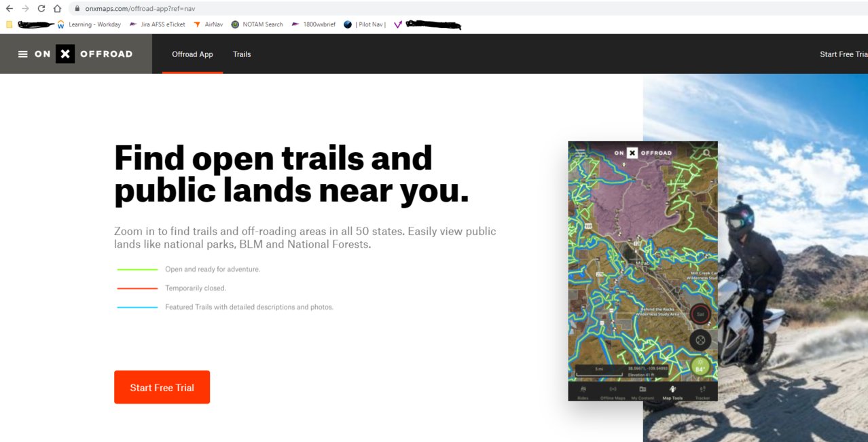The height and width of the screenshot is (442, 868).
Task: Click 'Behind the Rocks Wilderness Study Area' label
Action: point(657,312)
